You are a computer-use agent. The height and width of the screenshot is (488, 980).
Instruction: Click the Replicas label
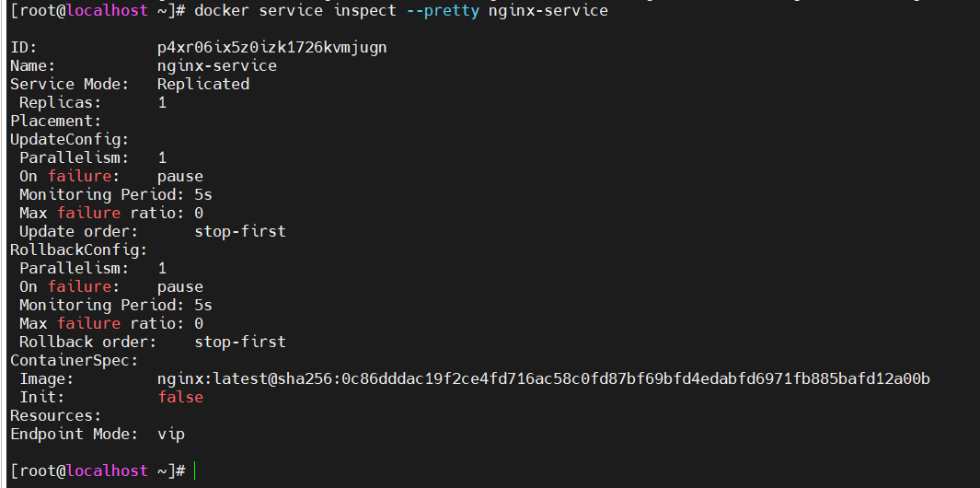point(60,102)
